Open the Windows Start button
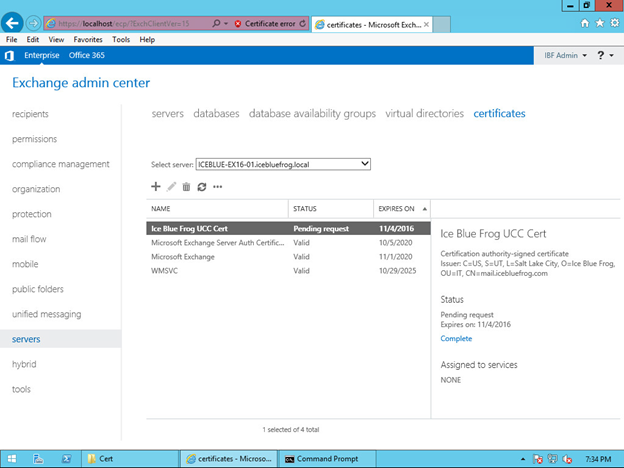The height and width of the screenshot is (468, 624). 12,459
